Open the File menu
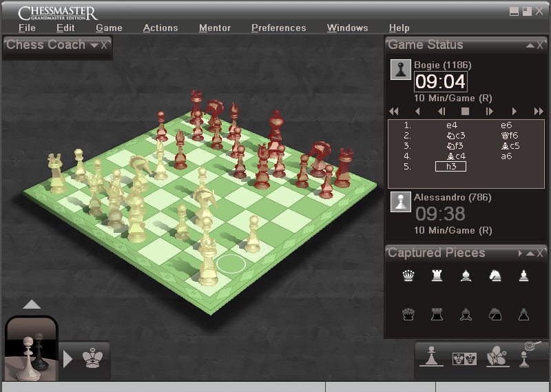The image size is (551, 392). (27, 28)
